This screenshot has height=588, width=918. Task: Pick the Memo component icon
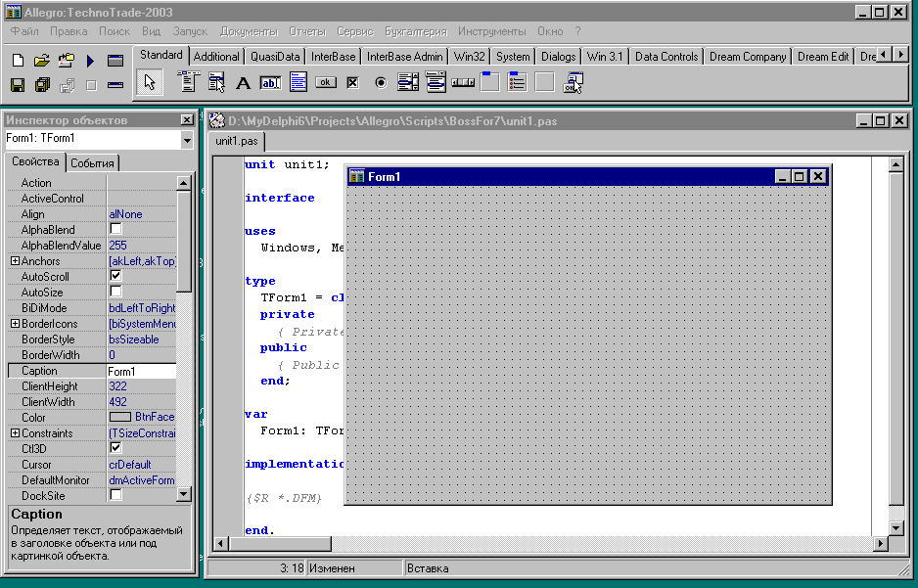(298, 82)
